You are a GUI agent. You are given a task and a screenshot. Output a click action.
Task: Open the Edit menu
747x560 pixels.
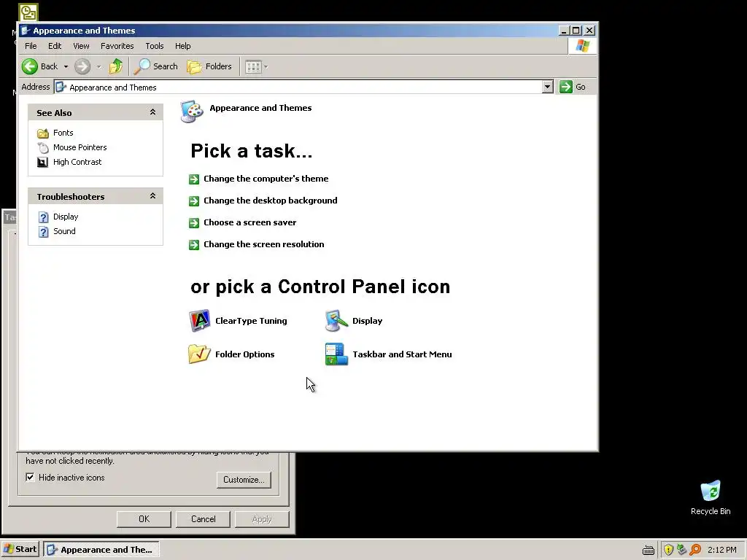tap(54, 46)
